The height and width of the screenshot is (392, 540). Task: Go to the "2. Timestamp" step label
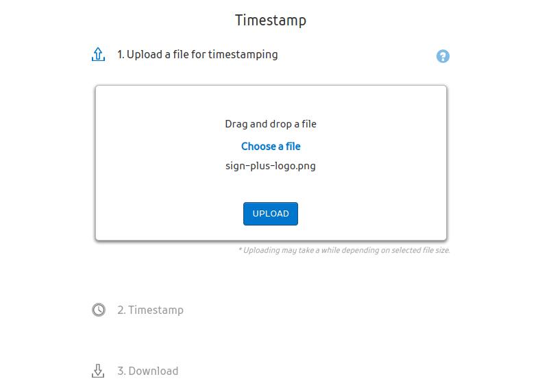point(150,310)
